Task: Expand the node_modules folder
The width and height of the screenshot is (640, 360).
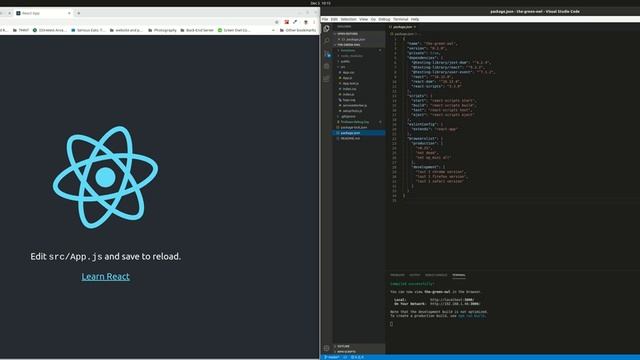Action: click(359, 56)
